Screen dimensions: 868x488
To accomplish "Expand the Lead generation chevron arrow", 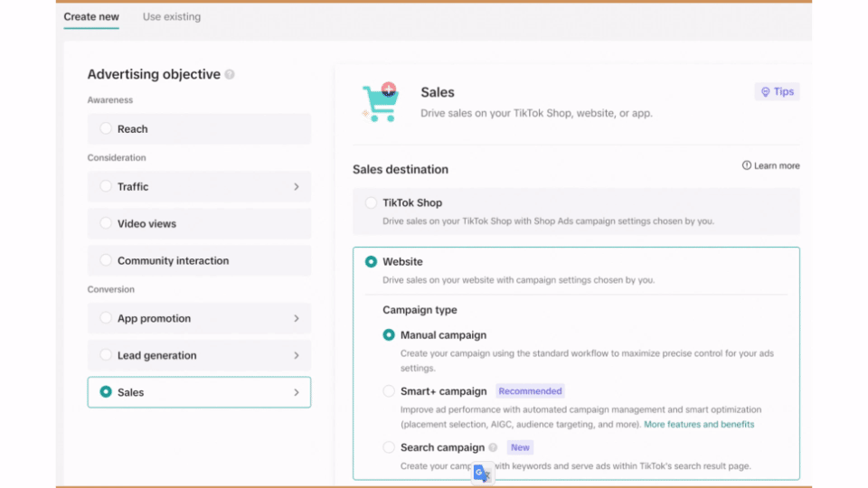I will [297, 356].
